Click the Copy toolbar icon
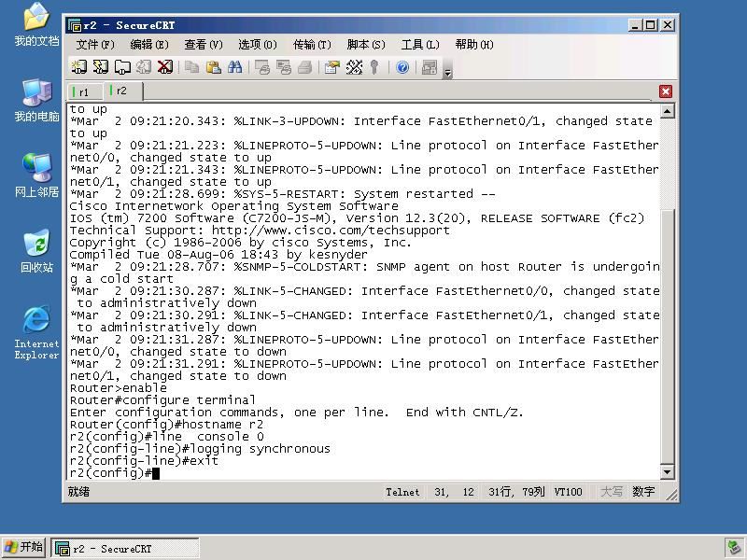 click(192, 67)
